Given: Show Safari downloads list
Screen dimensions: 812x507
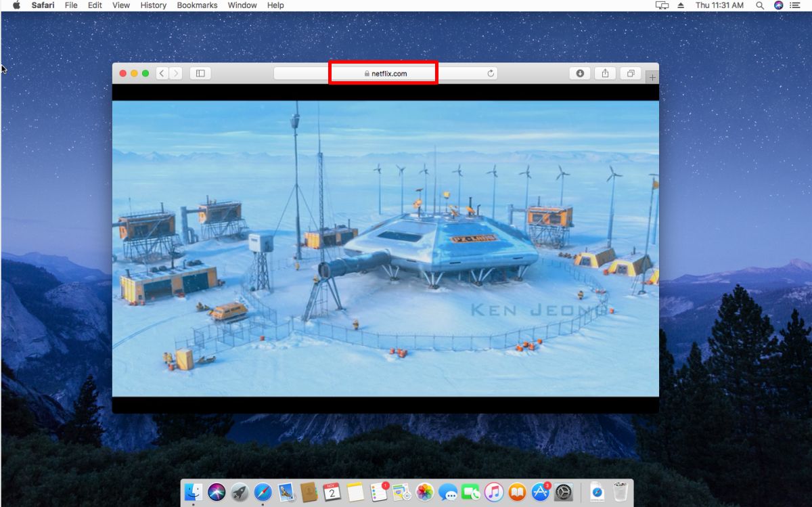Looking at the screenshot, I should [580, 73].
